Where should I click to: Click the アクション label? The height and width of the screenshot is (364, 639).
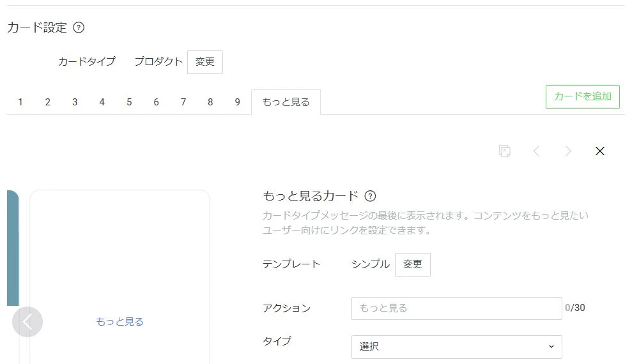(286, 308)
